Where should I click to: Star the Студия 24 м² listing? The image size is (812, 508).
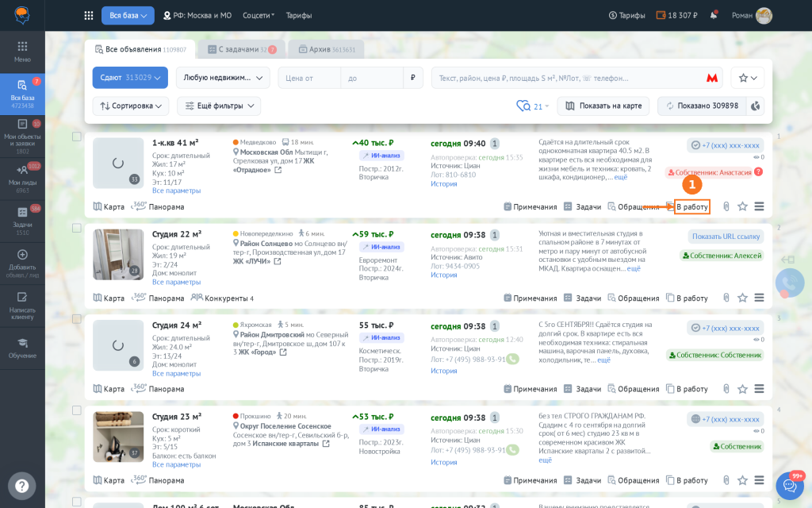[742, 389]
